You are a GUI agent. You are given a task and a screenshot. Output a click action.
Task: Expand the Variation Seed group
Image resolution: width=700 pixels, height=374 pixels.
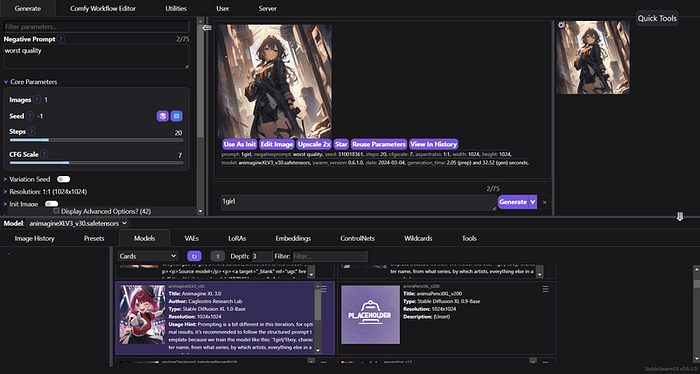(5, 179)
